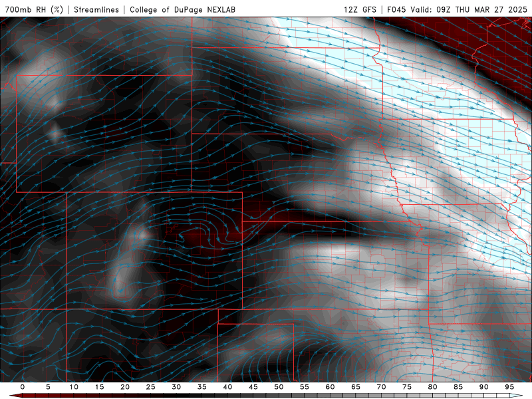Image resolution: width=532 pixels, height=399 pixels.
Task: Click the "5" value on the color scale
Action: coord(48,387)
